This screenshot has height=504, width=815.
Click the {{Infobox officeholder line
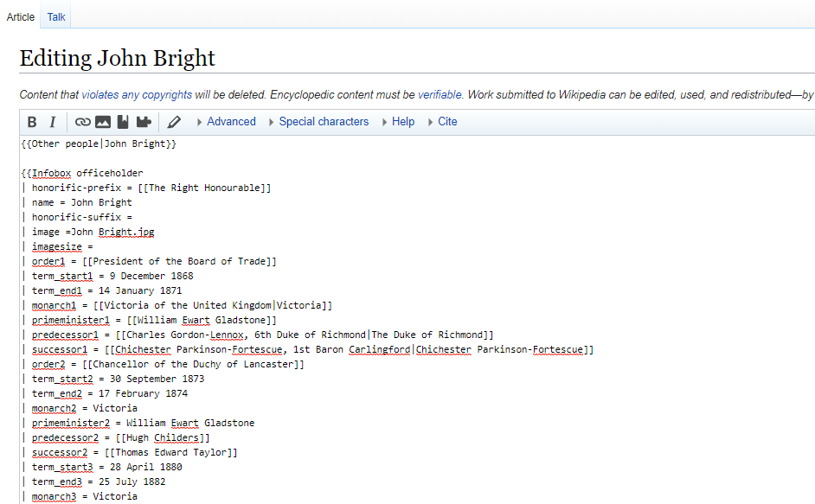[x=82, y=173]
